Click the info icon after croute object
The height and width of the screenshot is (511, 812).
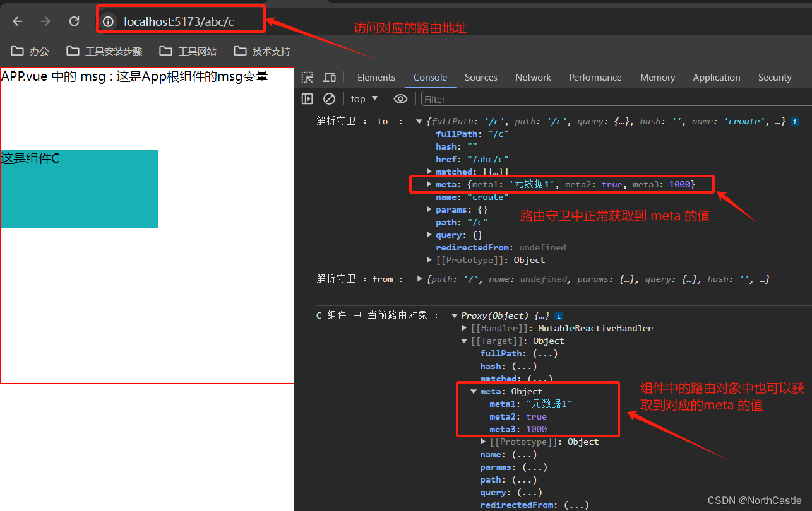coord(795,121)
